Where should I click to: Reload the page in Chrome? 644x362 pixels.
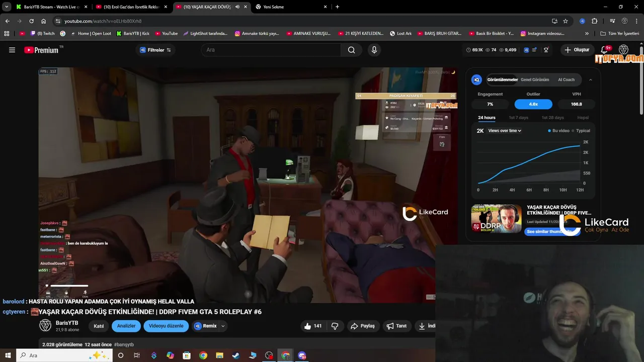31,21
